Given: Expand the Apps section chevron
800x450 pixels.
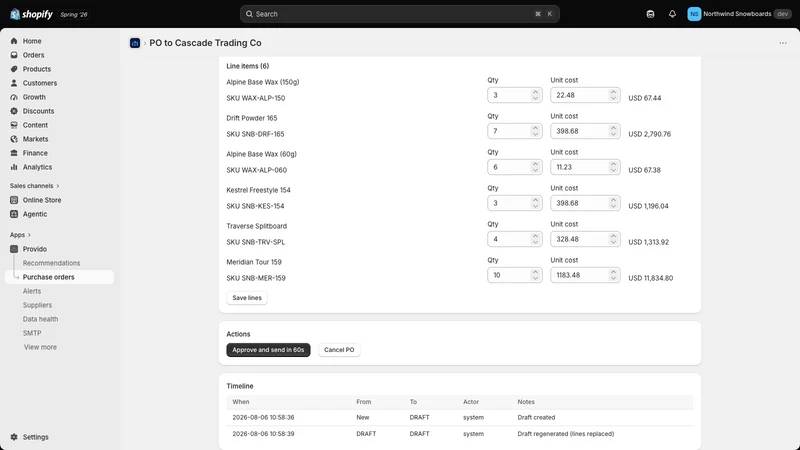Looking at the screenshot, I should pyautogui.click(x=29, y=235).
